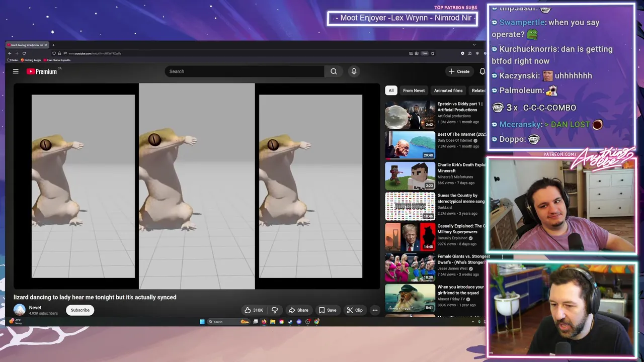The image size is (644, 362).
Task: Open the more actions three-dot button
Action: click(375, 310)
